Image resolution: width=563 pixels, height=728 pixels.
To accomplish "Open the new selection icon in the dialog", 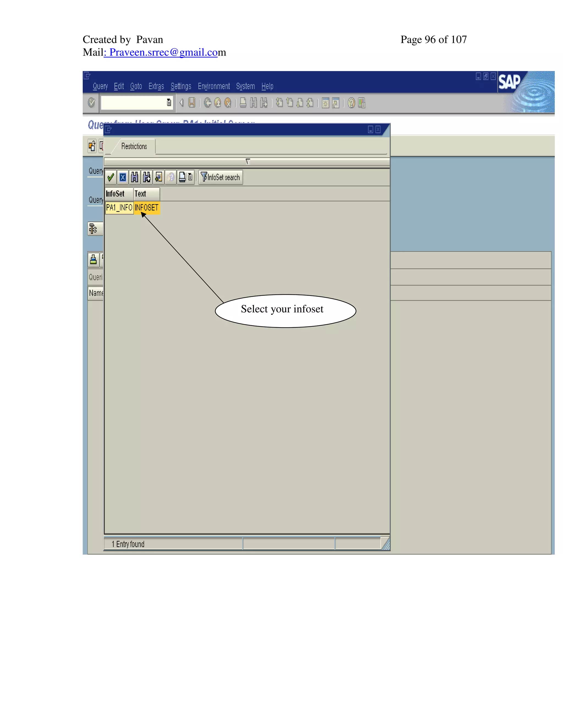I will click(x=158, y=177).
